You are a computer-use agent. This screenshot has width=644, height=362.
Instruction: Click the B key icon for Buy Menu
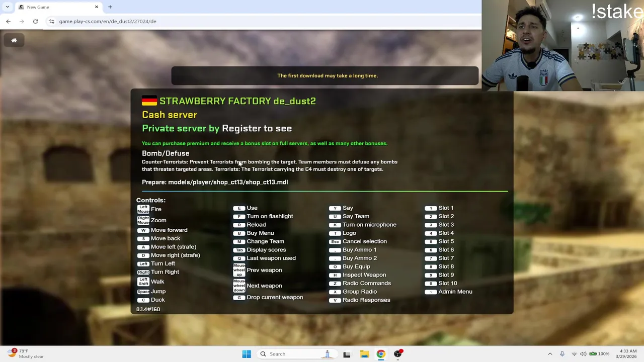pyautogui.click(x=239, y=233)
